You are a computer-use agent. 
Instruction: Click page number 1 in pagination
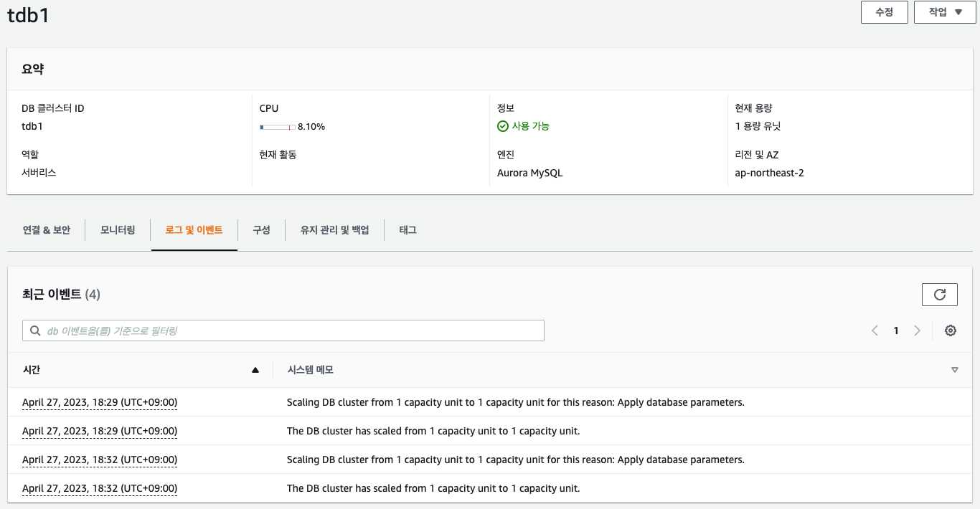tap(896, 330)
